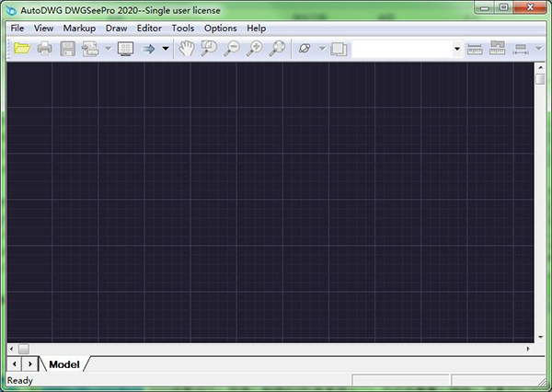The height and width of the screenshot is (392, 552).
Task: Close the DWGSeePro window
Action: [530, 7]
